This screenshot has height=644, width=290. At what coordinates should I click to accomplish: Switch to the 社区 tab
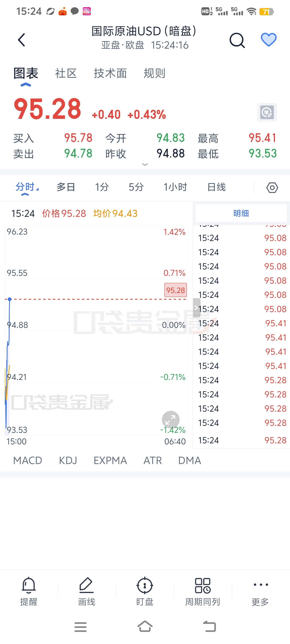pyautogui.click(x=66, y=73)
